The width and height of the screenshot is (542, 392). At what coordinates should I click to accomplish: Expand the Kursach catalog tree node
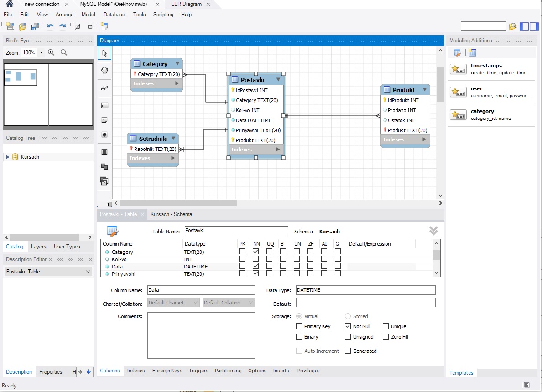[7, 157]
